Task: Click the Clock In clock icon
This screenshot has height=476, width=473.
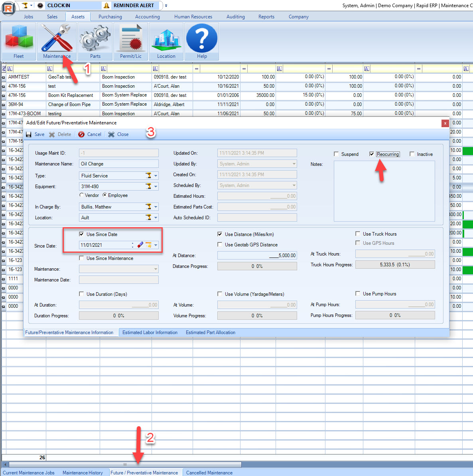Action: click(40, 6)
